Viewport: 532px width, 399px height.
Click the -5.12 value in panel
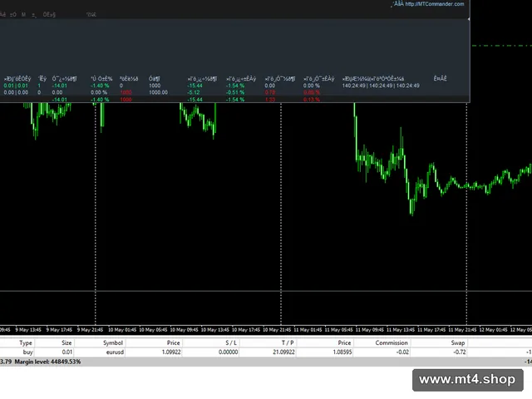pos(194,92)
